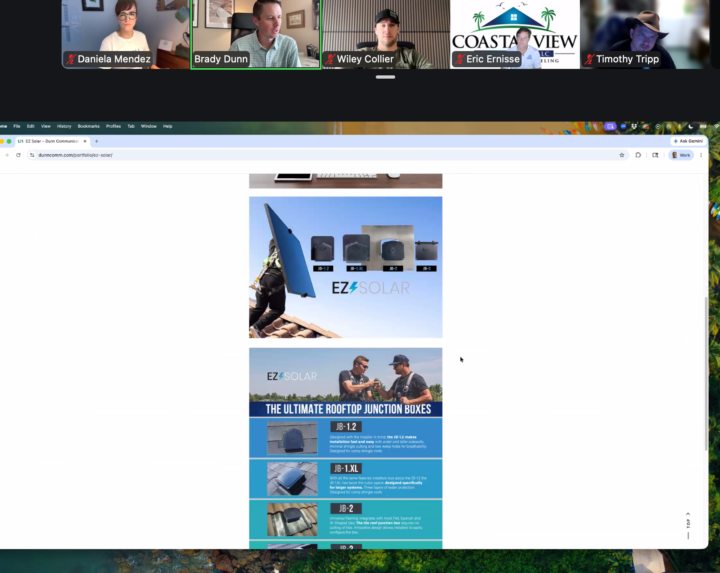The width and height of the screenshot is (720, 573).
Task: Click the Do Not Disturb moon icon
Action: 691,126
